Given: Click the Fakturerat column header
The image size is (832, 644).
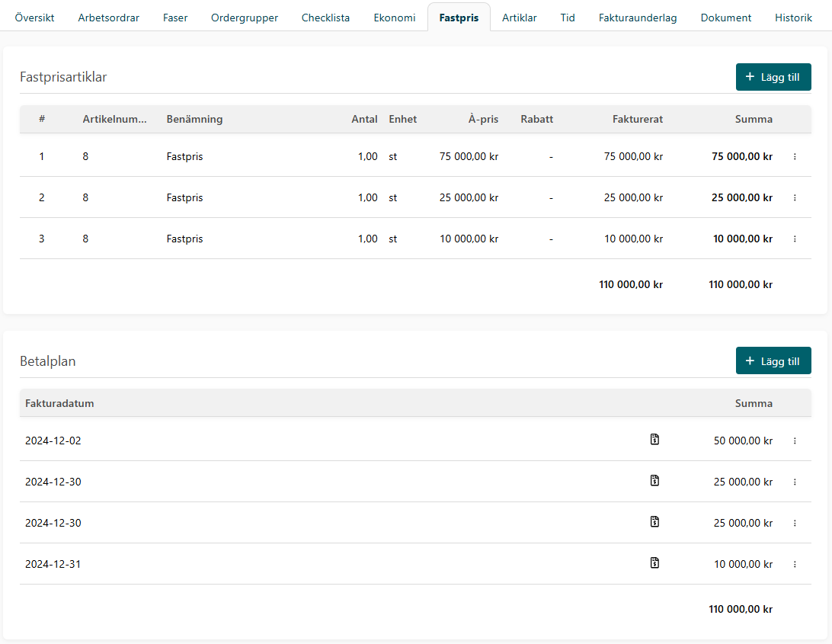Looking at the screenshot, I should [637, 119].
